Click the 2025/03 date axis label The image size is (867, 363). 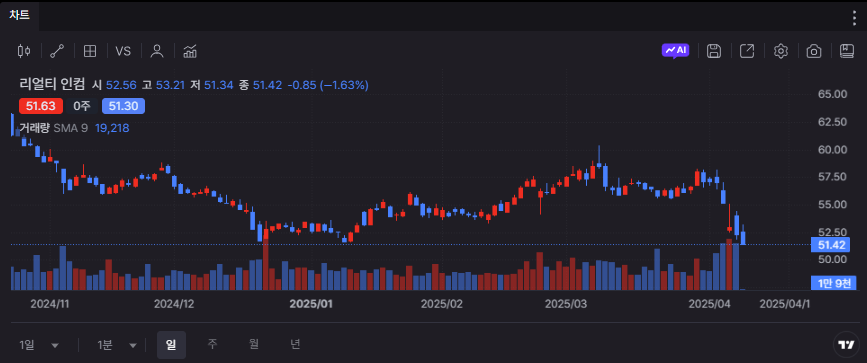pyautogui.click(x=565, y=304)
